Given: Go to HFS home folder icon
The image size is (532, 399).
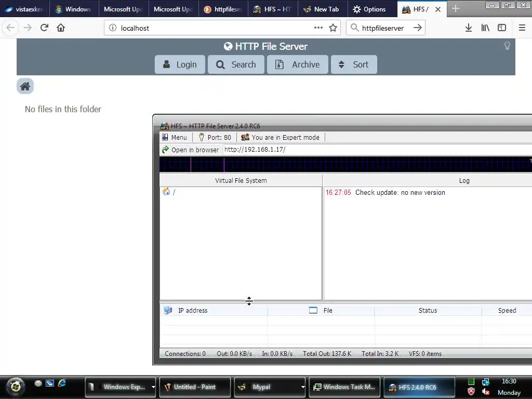Looking at the screenshot, I should pyautogui.click(x=25, y=86).
